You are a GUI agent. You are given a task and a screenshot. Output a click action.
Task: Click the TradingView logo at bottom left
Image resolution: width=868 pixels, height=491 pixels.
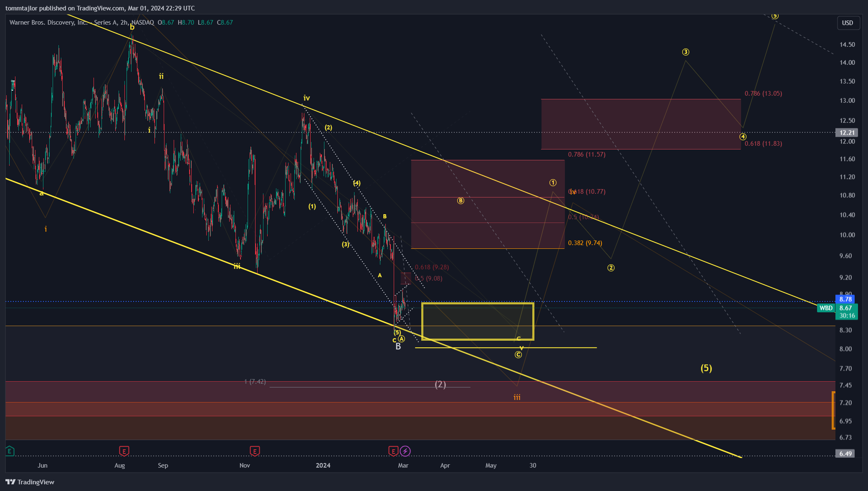[x=30, y=482]
